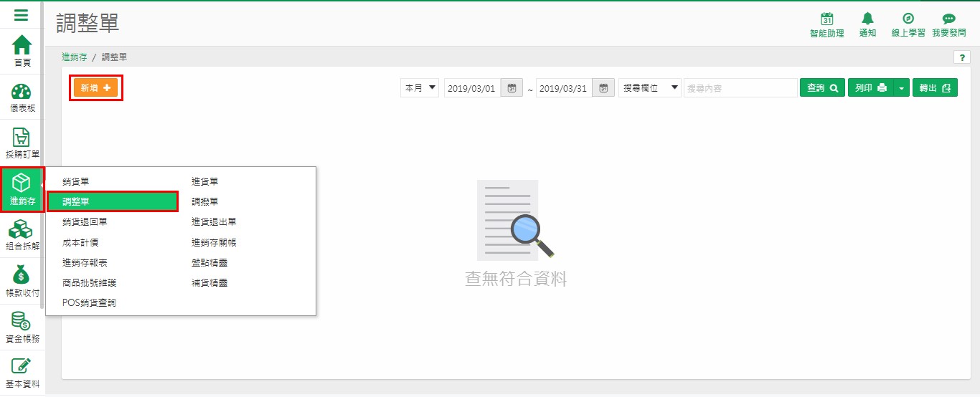Click the 列印 print button
The width and height of the screenshot is (980, 397).
[x=871, y=87]
